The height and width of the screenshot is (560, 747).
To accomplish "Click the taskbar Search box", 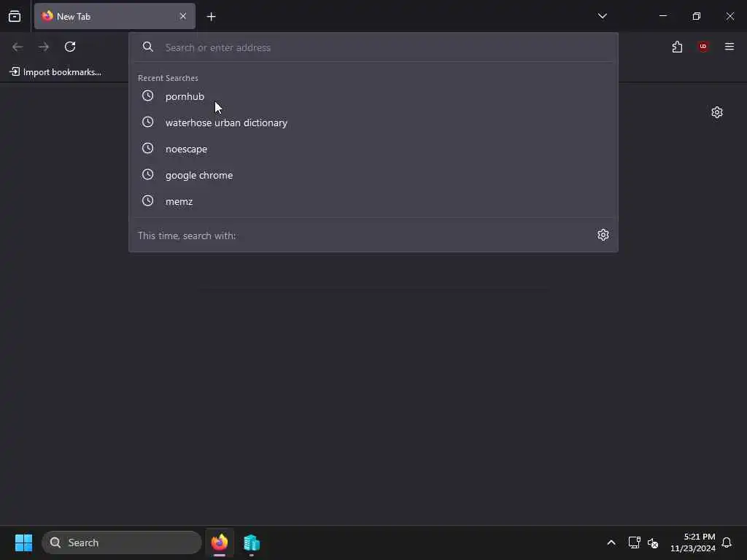I will [122, 542].
